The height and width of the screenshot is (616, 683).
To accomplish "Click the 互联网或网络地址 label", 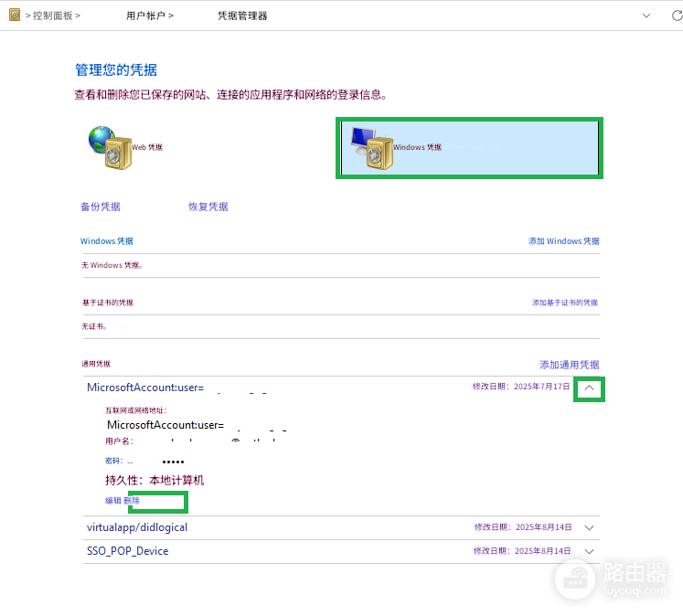I will 136,410.
